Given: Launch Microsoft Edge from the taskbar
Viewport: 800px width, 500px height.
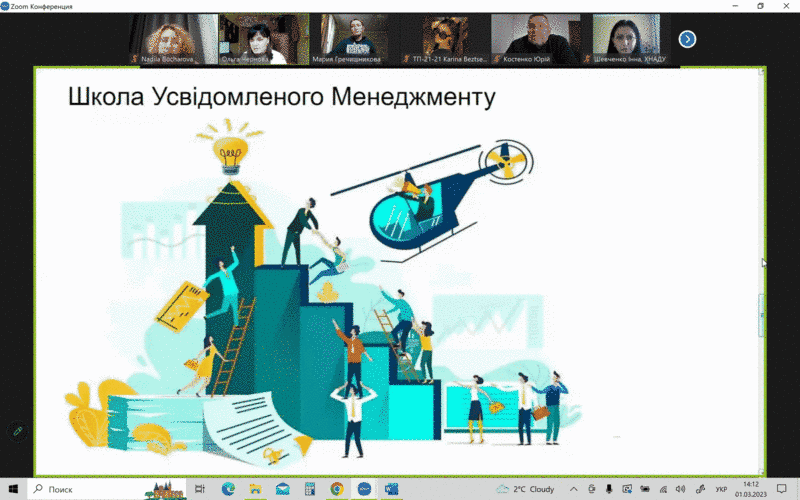Looking at the screenshot, I should (228, 489).
